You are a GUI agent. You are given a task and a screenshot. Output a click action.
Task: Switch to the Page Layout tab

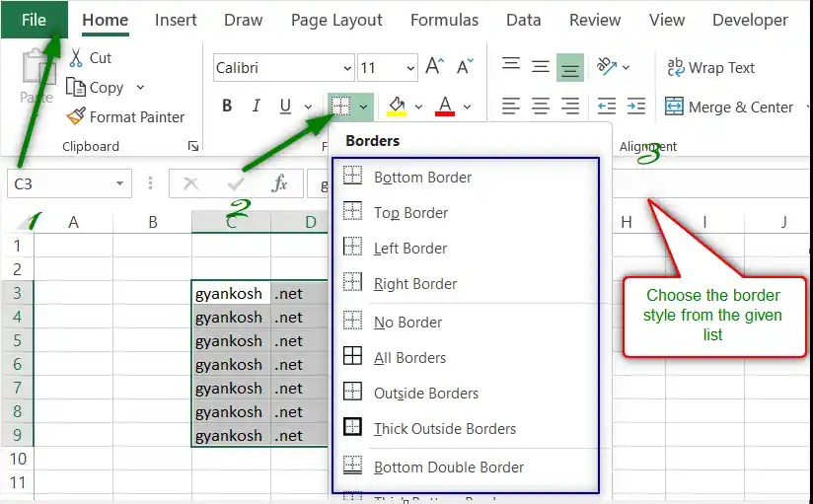[336, 20]
